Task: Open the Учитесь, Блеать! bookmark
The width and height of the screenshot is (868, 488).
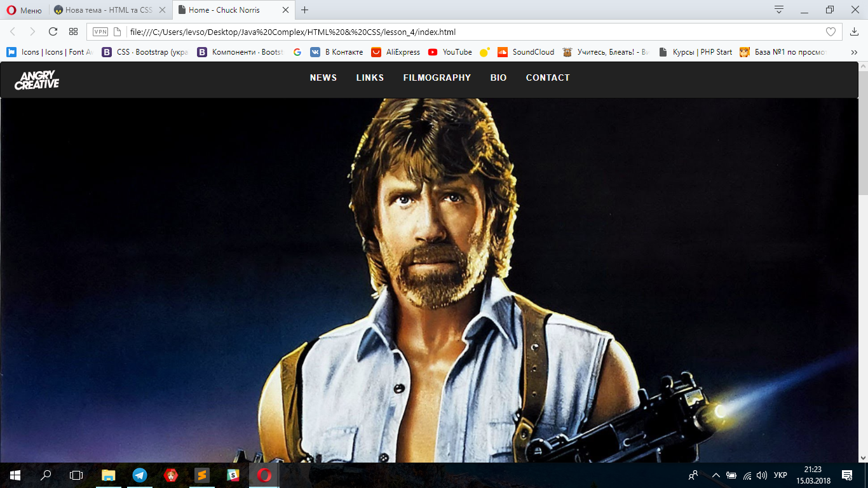Action: point(606,52)
